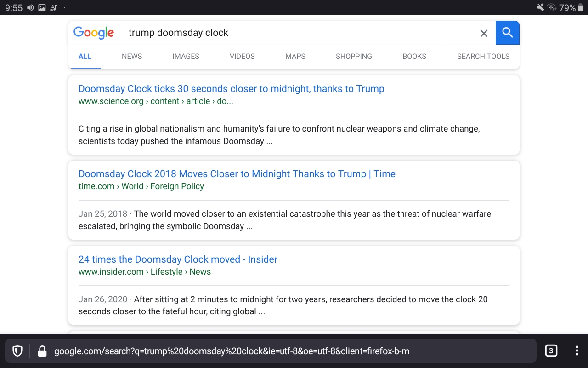The height and width of the screenshot is (368, 588).
Task: Tap the google.com URL in address bar
Action: pos(232,351)
